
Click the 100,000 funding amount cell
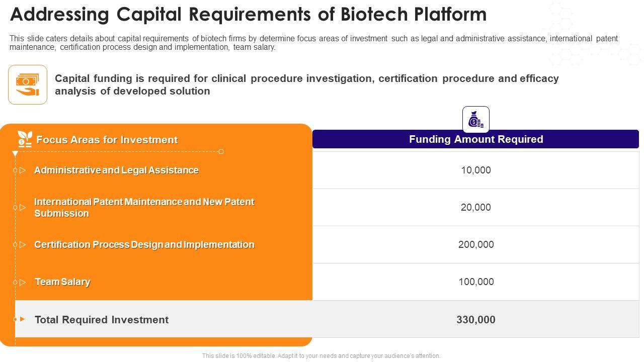tap(475, 282)
